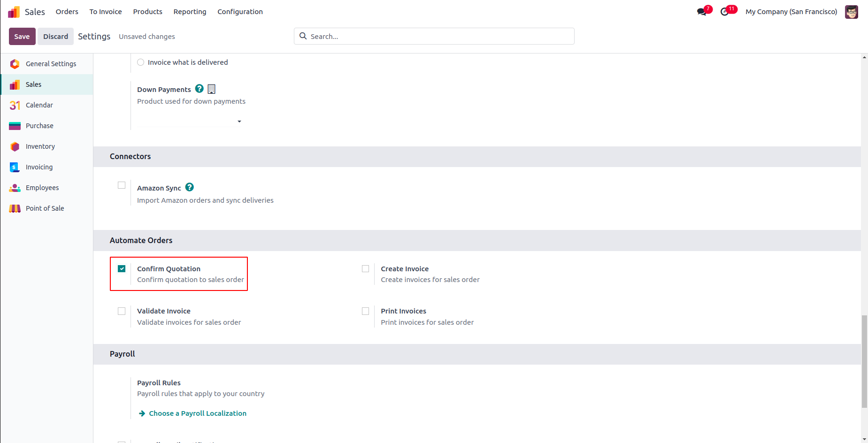
Task: Select Invoice what is delivered radio
Action: tap(141, 62)
